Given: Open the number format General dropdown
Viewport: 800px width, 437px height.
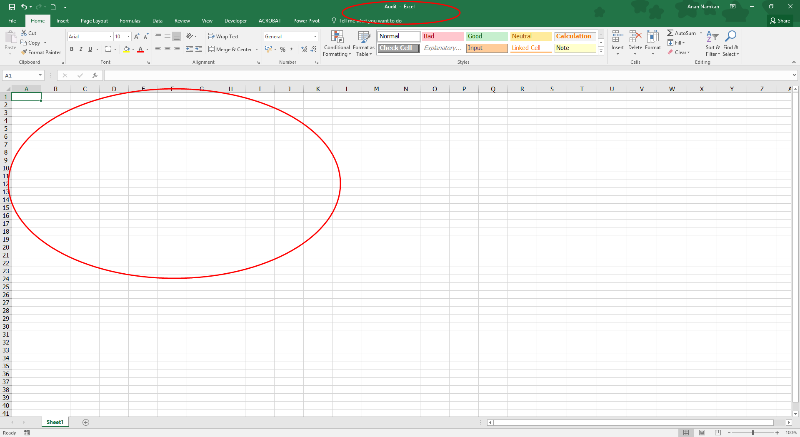Looking at the screenshot, I should 314,36.
